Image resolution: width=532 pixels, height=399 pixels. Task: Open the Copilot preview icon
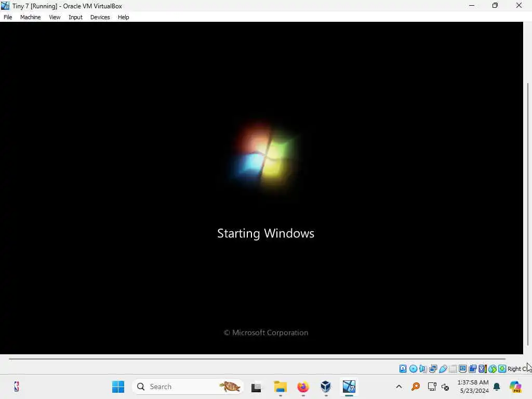[515, 387]
